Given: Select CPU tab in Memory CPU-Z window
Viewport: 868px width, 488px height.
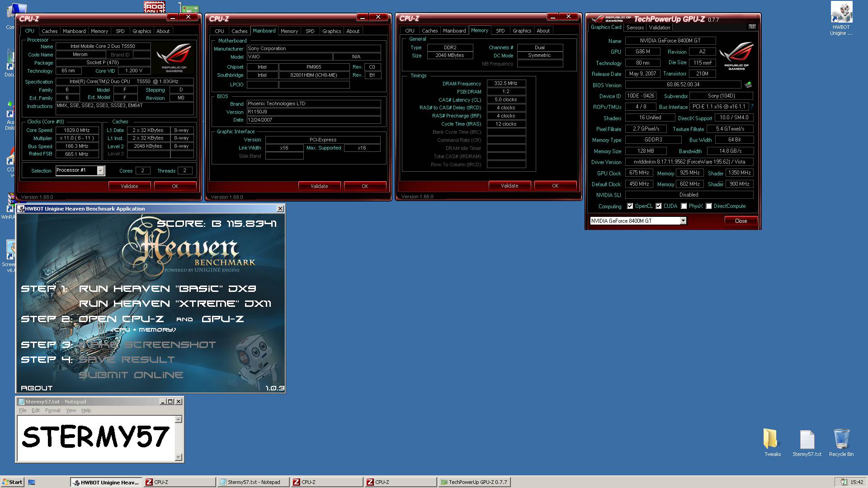Looking at the screenshot, I should (x=410, y=31).
